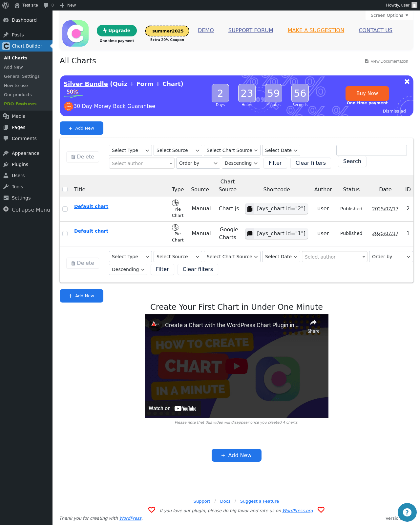Open bottom Select Type dropdown
This screenshot has height=525, width=420.
coord(130,257)
